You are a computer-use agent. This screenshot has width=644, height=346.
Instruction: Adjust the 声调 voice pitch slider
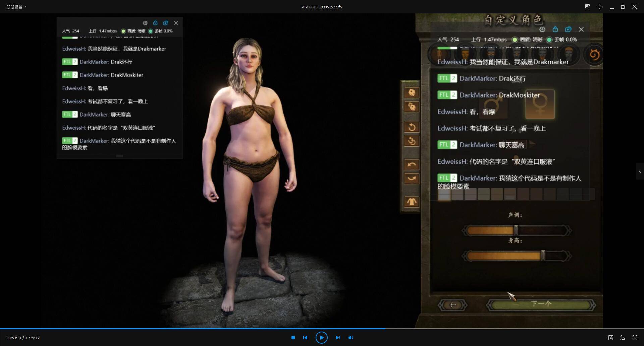[516, 230]
